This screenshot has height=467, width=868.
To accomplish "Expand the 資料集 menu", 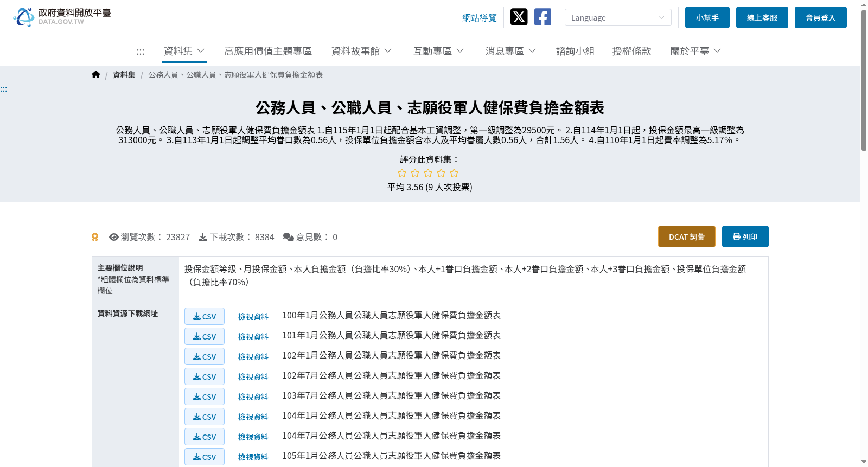I will [184, 51].
